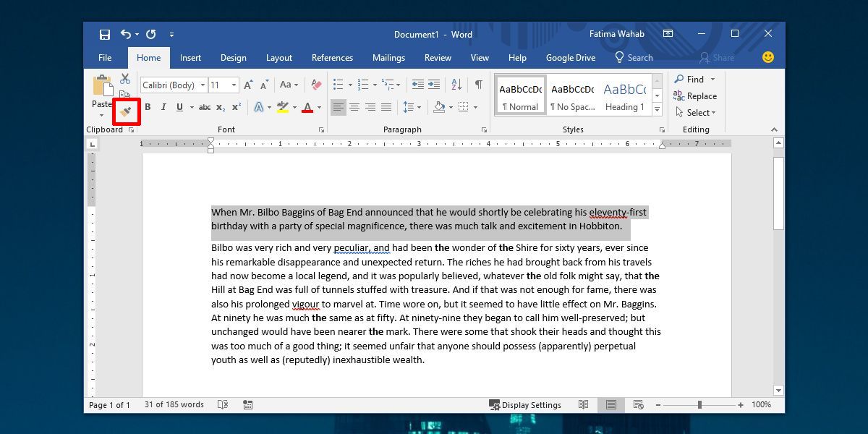Apply superscript formatting

pyautogui.click(x=237, y=107)
